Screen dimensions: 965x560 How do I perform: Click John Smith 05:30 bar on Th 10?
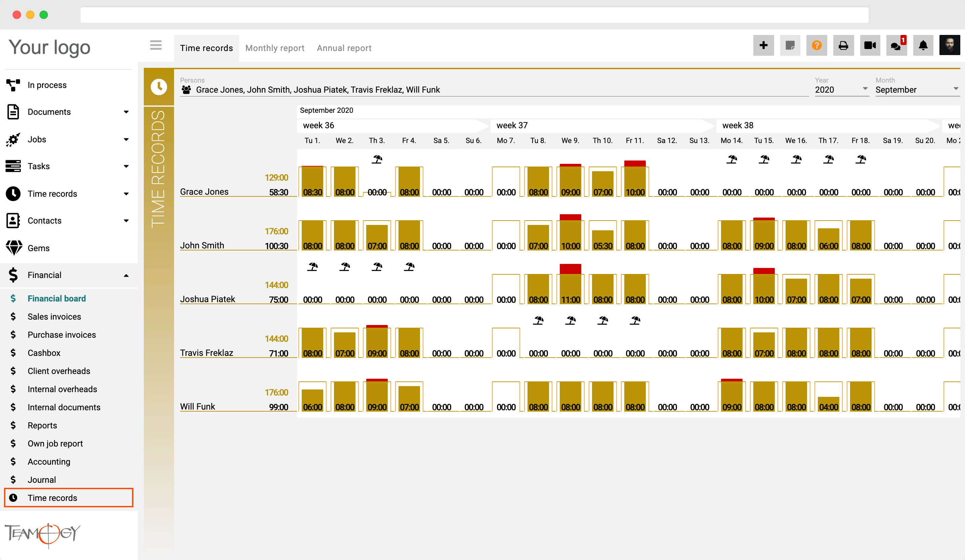tap(603, 240)
